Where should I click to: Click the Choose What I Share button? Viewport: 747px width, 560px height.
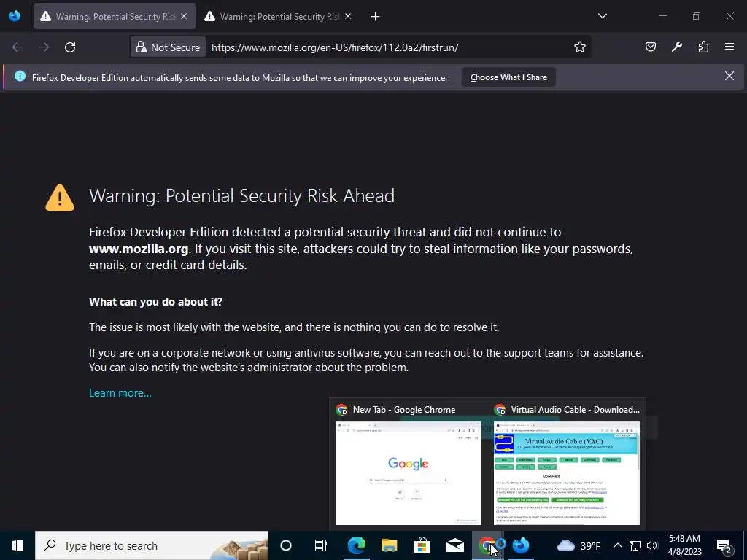pyautogui.click(x=508, y=77)
